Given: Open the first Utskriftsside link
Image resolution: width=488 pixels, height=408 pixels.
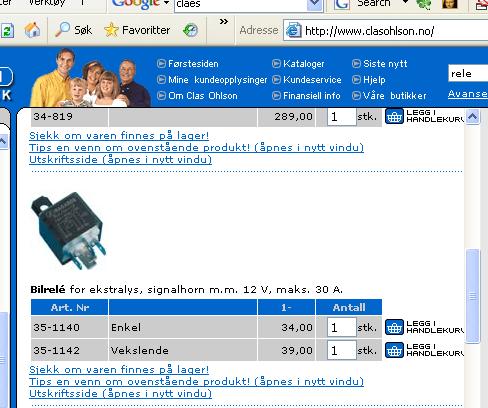Looking at the screenshot, I should click(x=120, y=159).
